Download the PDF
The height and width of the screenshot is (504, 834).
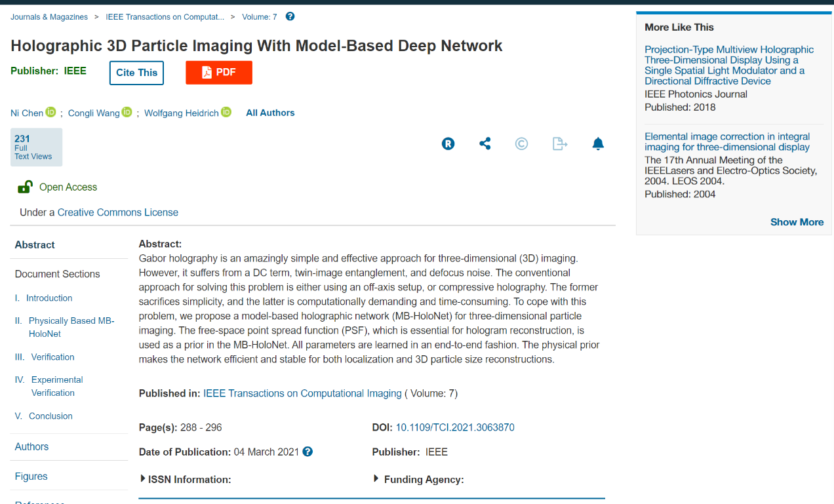click(219, 73)
